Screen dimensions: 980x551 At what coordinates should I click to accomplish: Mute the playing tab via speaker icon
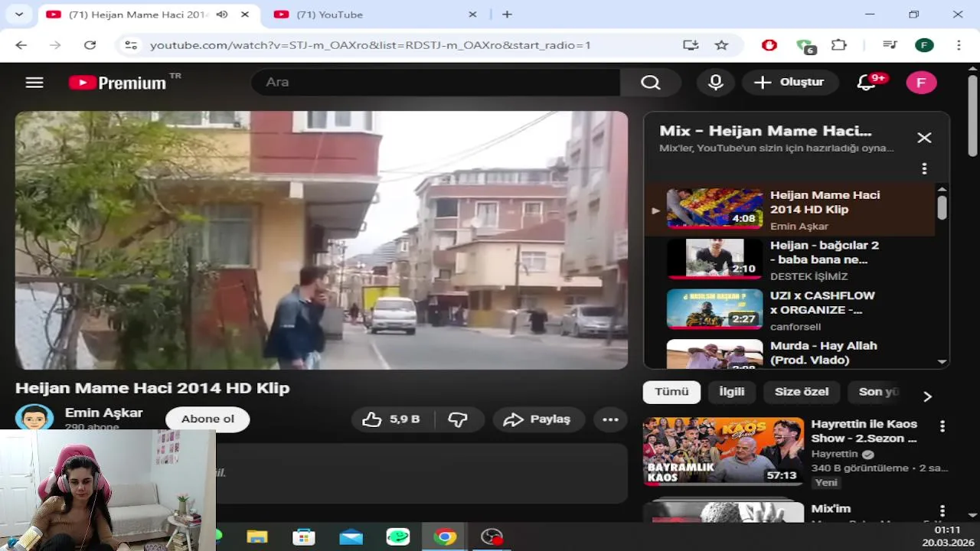pyautogui.click(x=222, y=15)
